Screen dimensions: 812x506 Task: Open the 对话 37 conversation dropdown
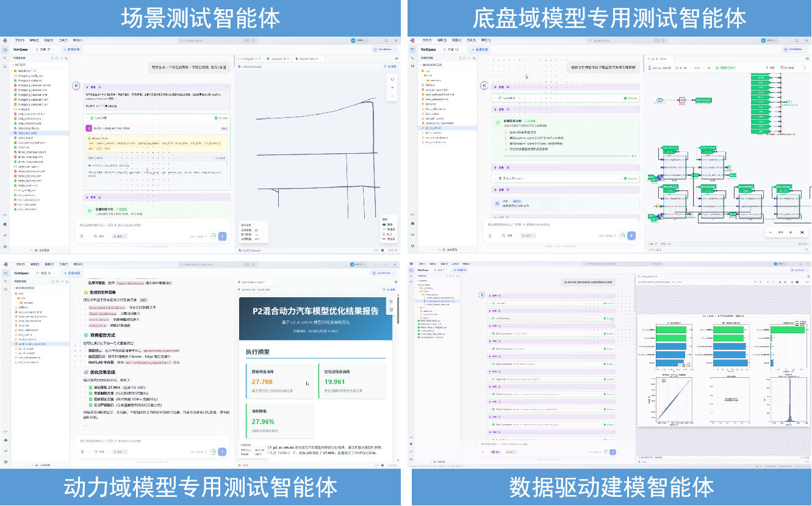[x=46, y=49]
